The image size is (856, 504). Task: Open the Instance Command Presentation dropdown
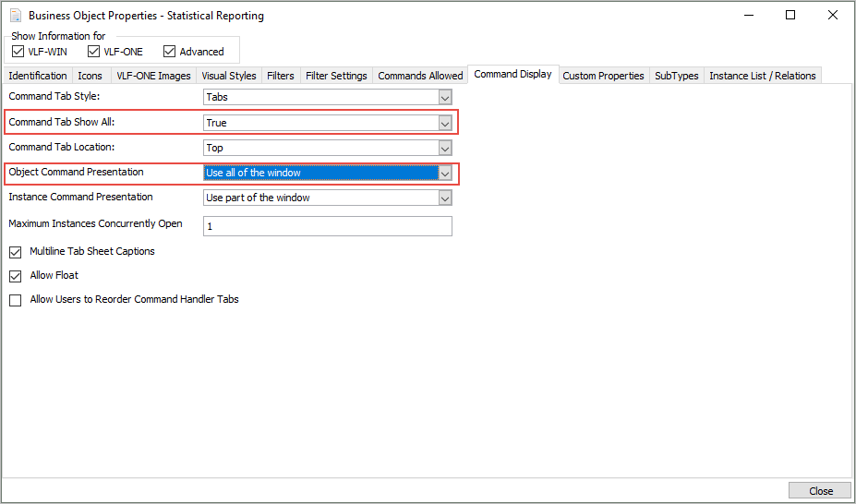pyautogui.click(x=445, y=198)
